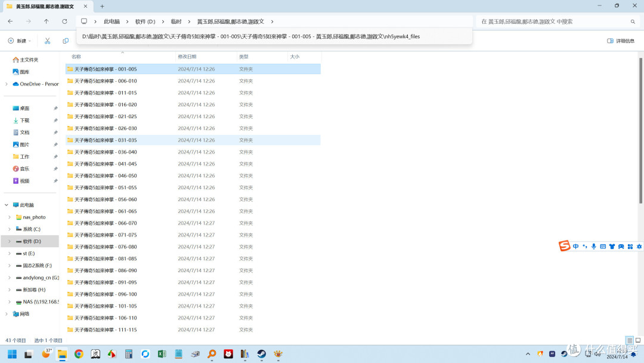Click pin icon beside 工作
644x363 pixels.
(x=55, y=156)
